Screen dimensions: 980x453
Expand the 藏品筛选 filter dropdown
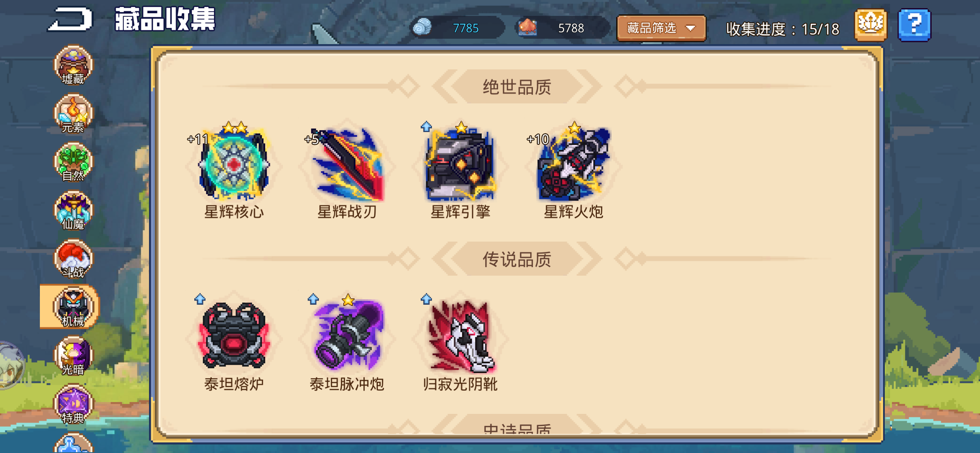pos(661,28)
